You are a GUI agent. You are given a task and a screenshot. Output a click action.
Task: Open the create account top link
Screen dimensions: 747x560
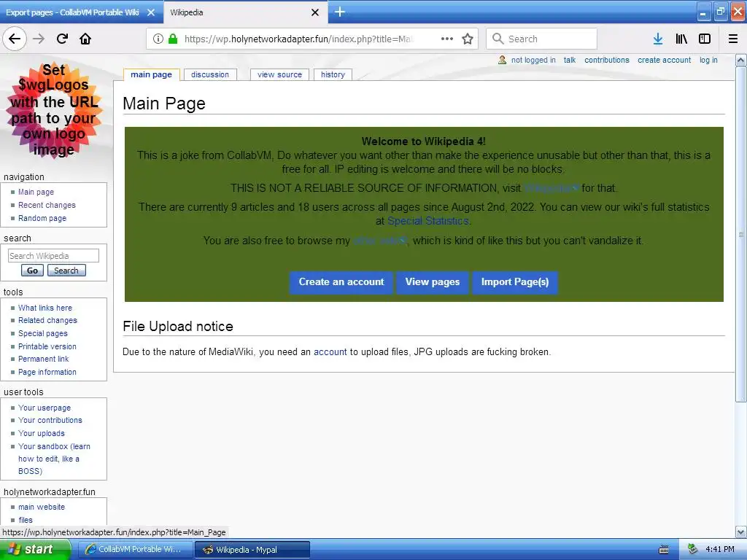pyautogui.click(x=664, y=60)
